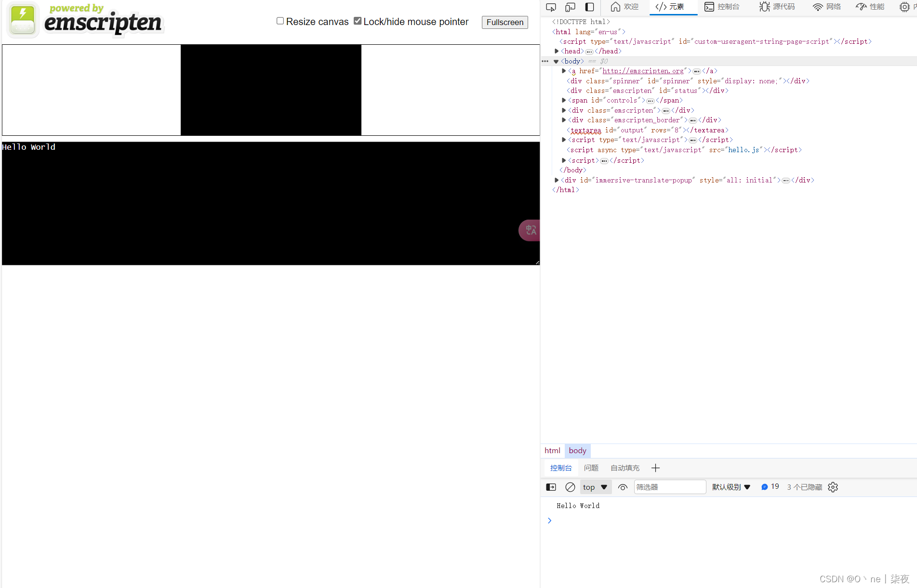Viewport: 917px width, 588px height.
Task: Click the inspect element picker icon
Action: click(x=551, y=7)
